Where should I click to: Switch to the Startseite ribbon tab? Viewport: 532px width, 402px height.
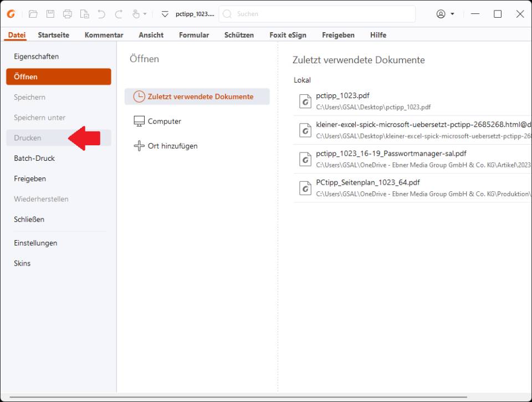[53, 35]
